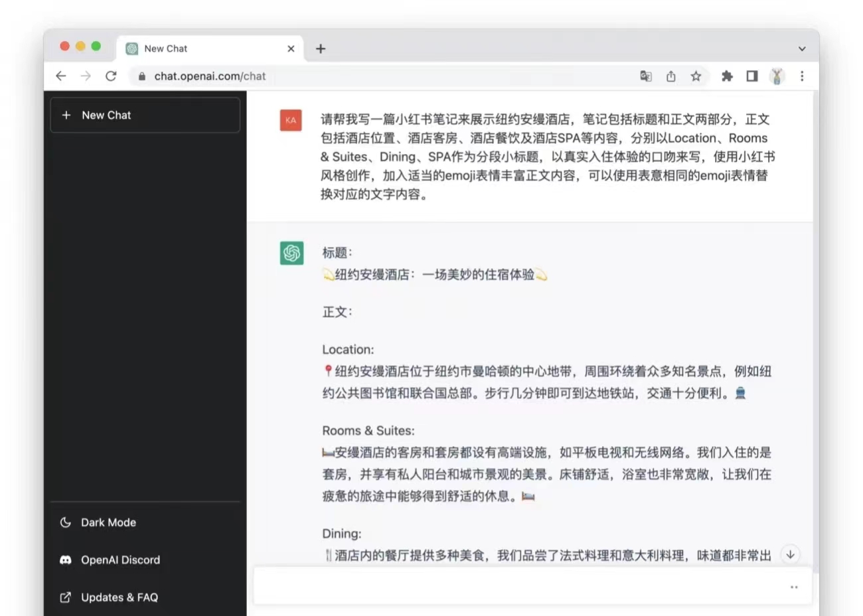Screen dimensions: 863x616
Task: Toggle the browser side panel icon
Action: 752,76
